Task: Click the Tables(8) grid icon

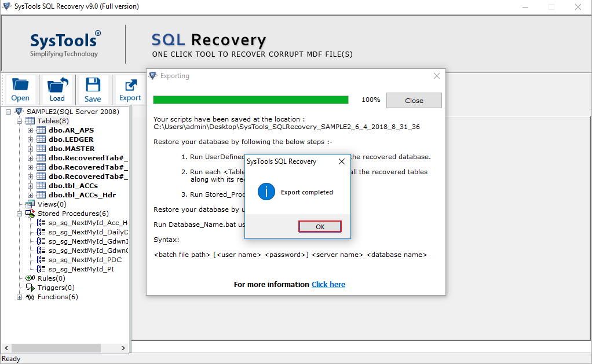Action: point(30,121)
